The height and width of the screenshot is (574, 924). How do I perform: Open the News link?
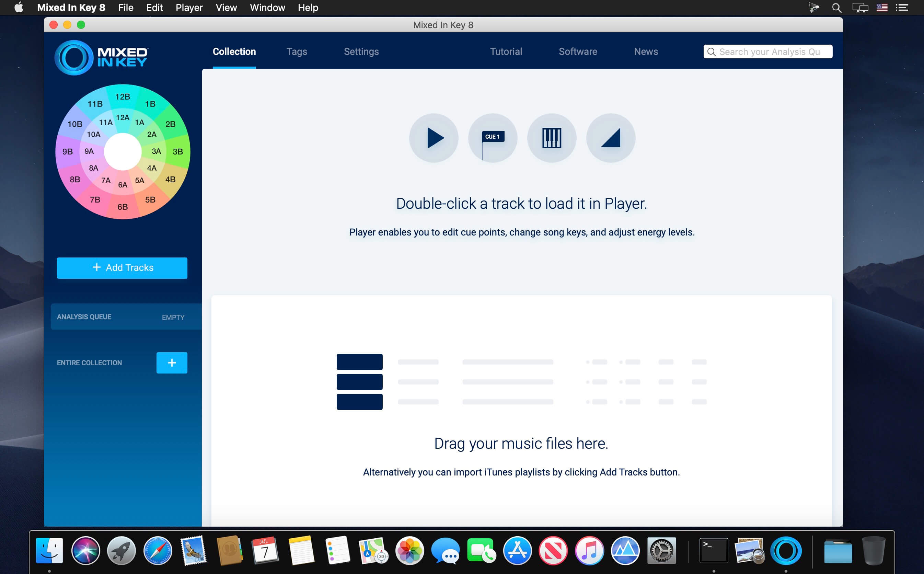pos(646,51)
